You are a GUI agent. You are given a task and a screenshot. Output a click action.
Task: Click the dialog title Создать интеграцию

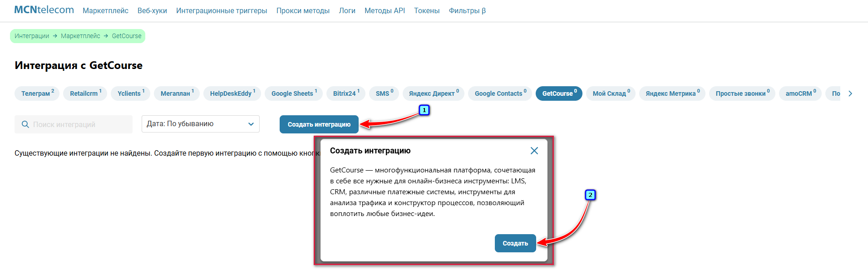click(x=370, y=151)
